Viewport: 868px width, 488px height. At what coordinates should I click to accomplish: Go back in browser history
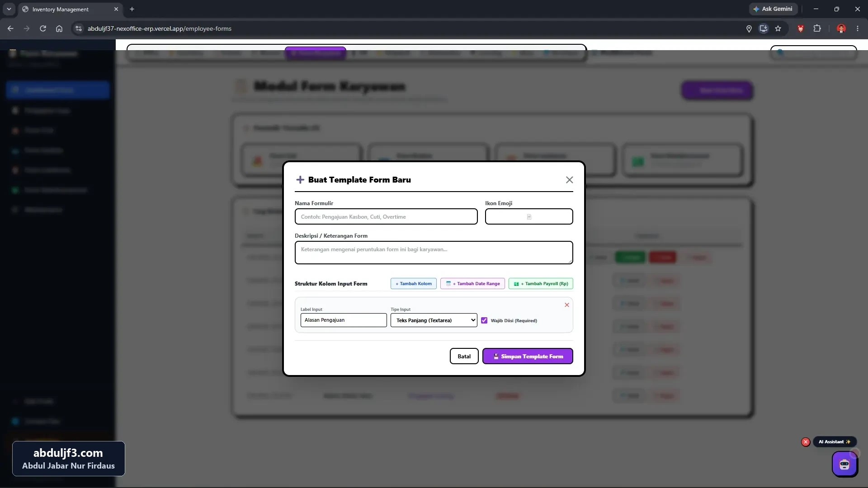coord(10,28)
